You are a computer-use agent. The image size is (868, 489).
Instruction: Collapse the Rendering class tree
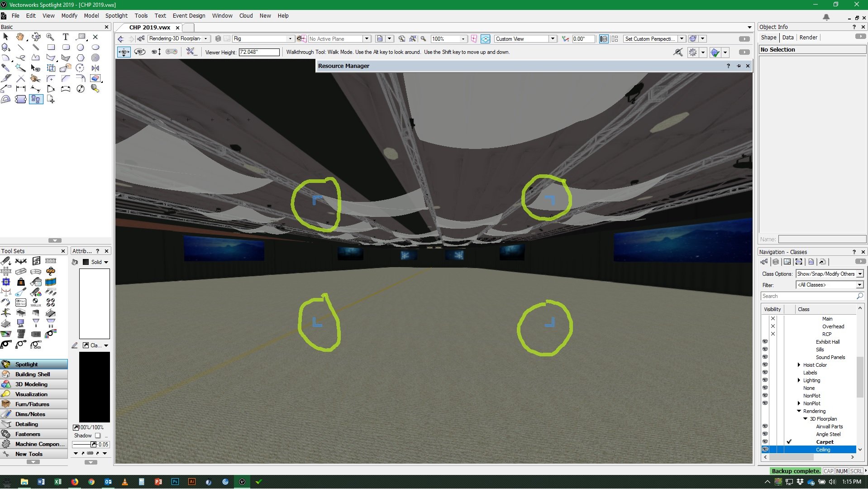pyautogui.click(x=799, y=411)
